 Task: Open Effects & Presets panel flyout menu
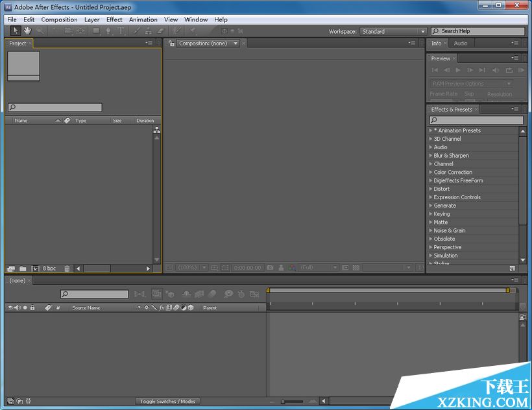[x=515, y=109]
